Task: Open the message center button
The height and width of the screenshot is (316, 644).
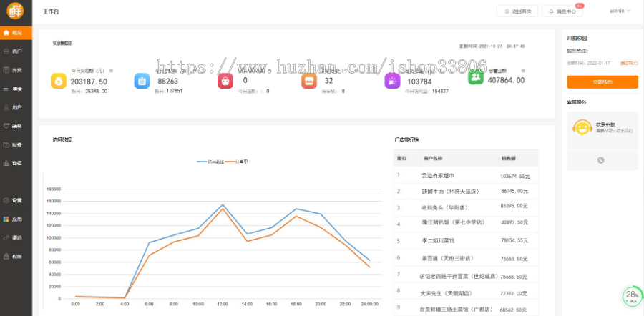Action: (x=562, y=11)
